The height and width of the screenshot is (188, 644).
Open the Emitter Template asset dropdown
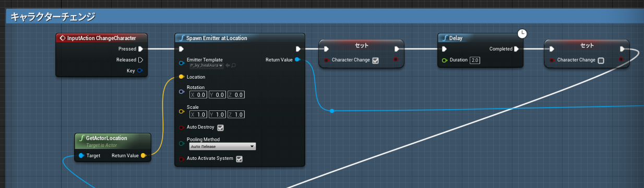207,66
